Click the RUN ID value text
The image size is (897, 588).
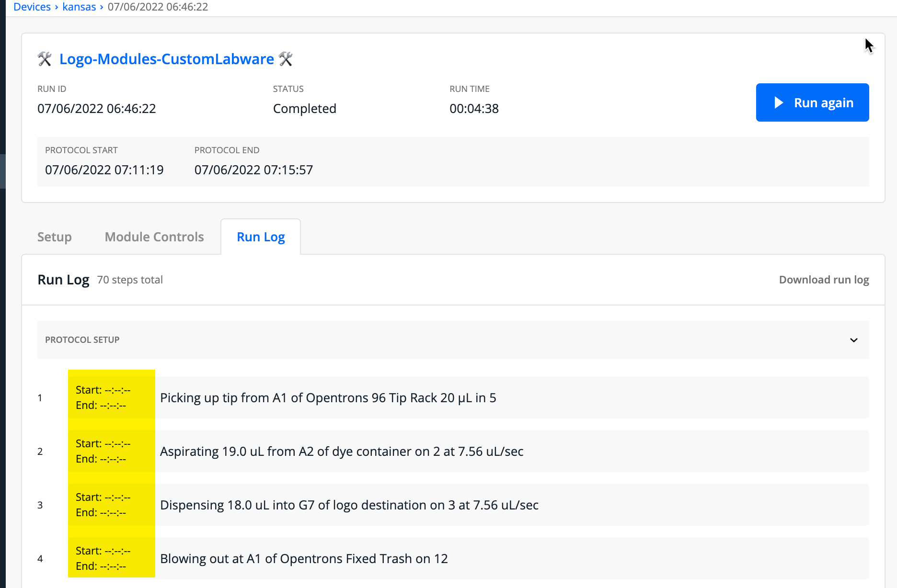(x=97, y=108)
